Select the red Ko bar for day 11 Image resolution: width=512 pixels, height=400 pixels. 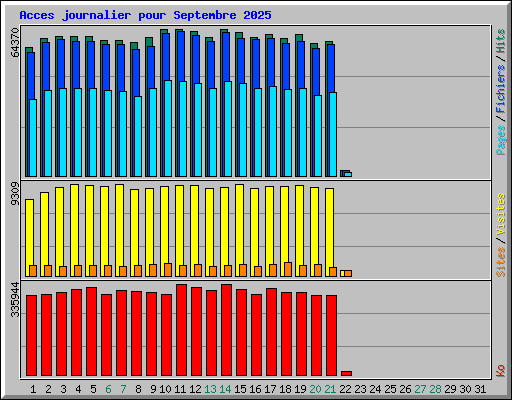(x=181, y=330)
